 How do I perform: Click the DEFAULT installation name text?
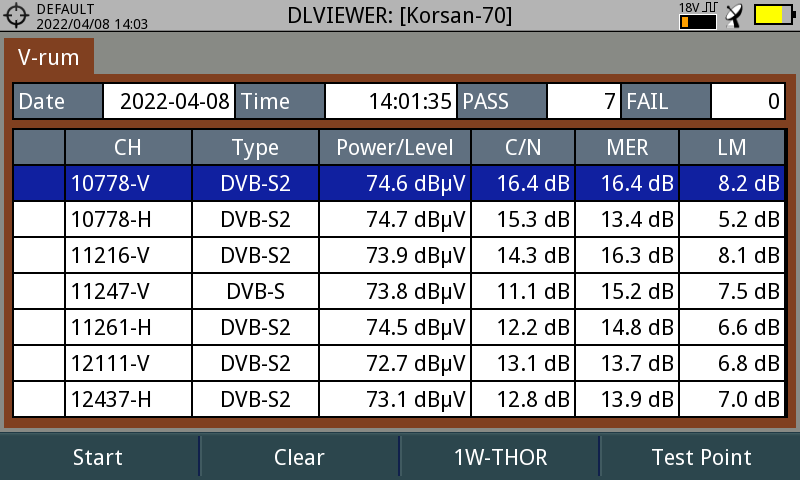point(65,9)
